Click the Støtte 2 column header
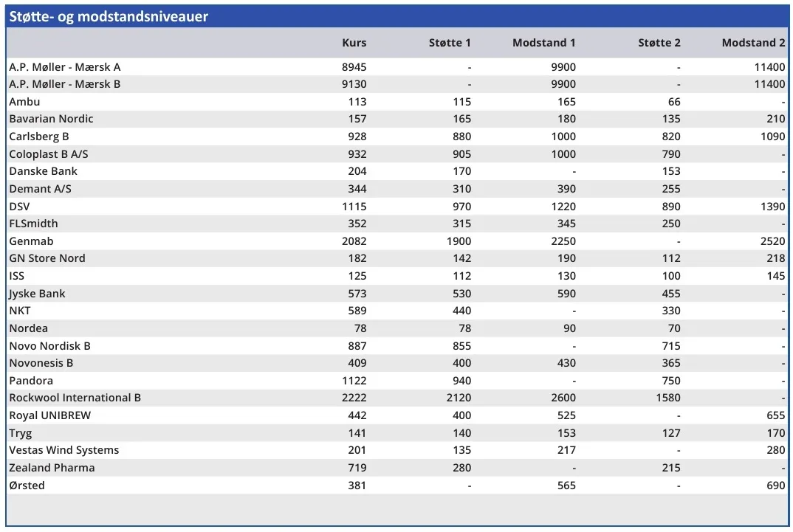The image size is (793, 532). (659, 43)
